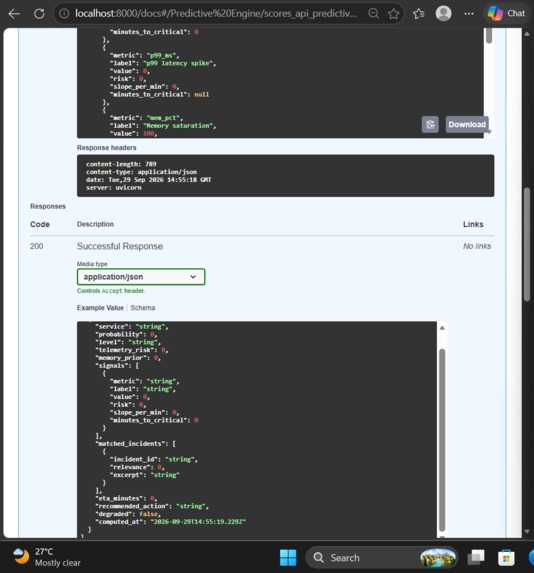Copy the response body with the clipboard icon
534x573 pixels.
pos(430,125)
